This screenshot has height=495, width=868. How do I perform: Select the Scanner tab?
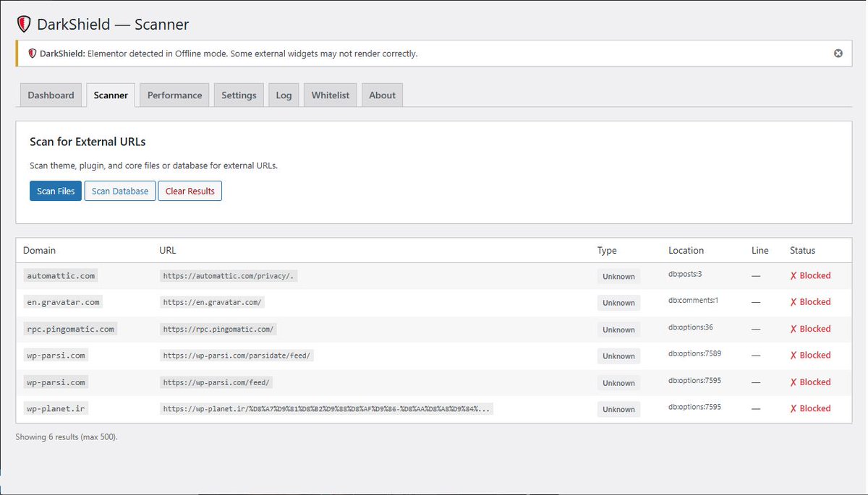pyautogui.click(x=111, y=95)
